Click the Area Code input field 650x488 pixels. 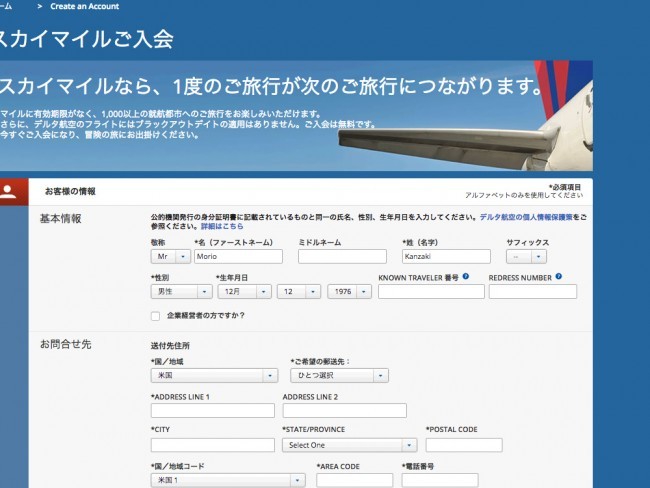354,481
